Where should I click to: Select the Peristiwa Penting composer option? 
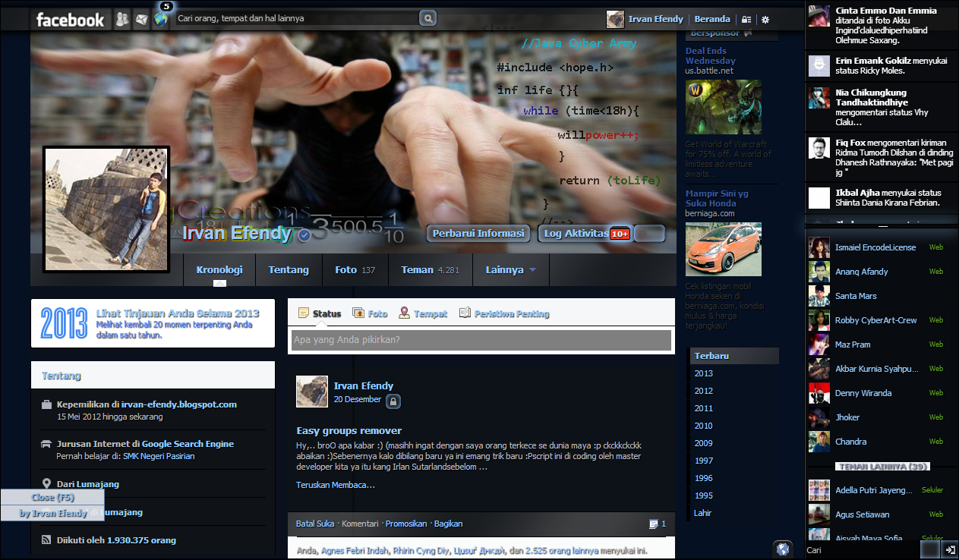tap(504, 313)
